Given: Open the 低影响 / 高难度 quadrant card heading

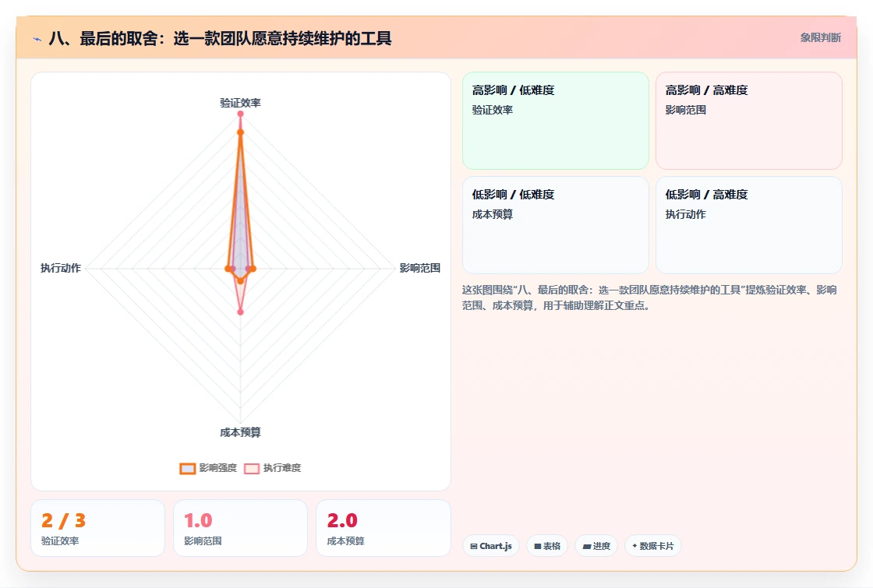Looking at the screenshot, I should pyautogui.click(x=706, y=195).
